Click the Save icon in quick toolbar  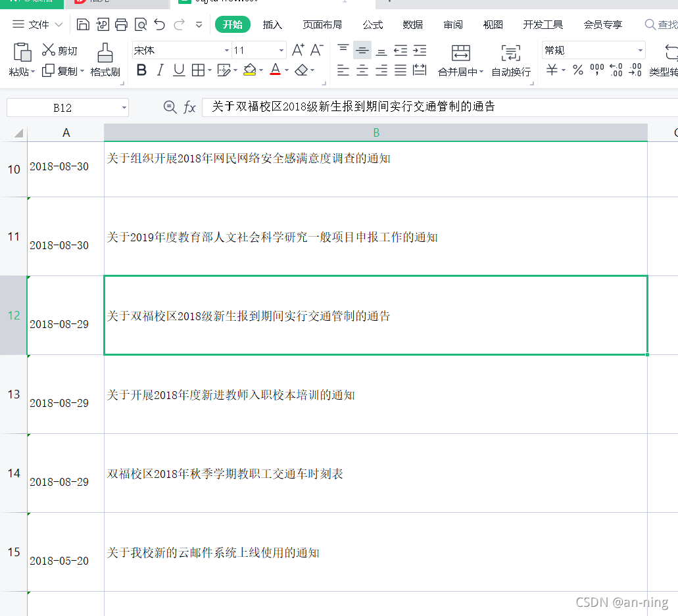tap(83, 24)
